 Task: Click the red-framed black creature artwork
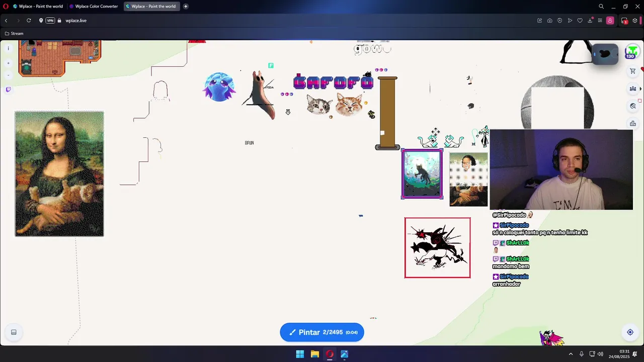[x=437, y=248]
